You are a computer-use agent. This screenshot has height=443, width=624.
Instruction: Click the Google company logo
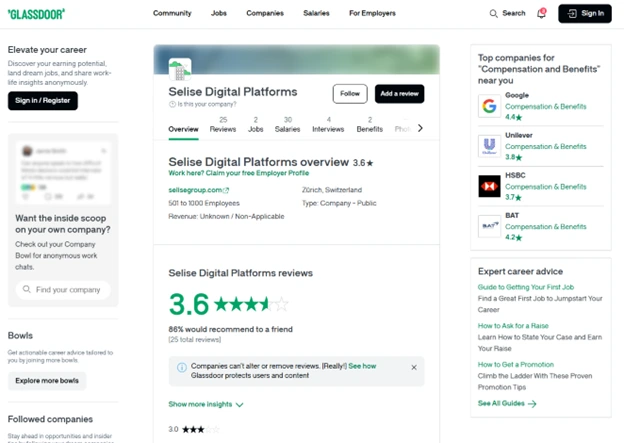click(x=489, y=106)
